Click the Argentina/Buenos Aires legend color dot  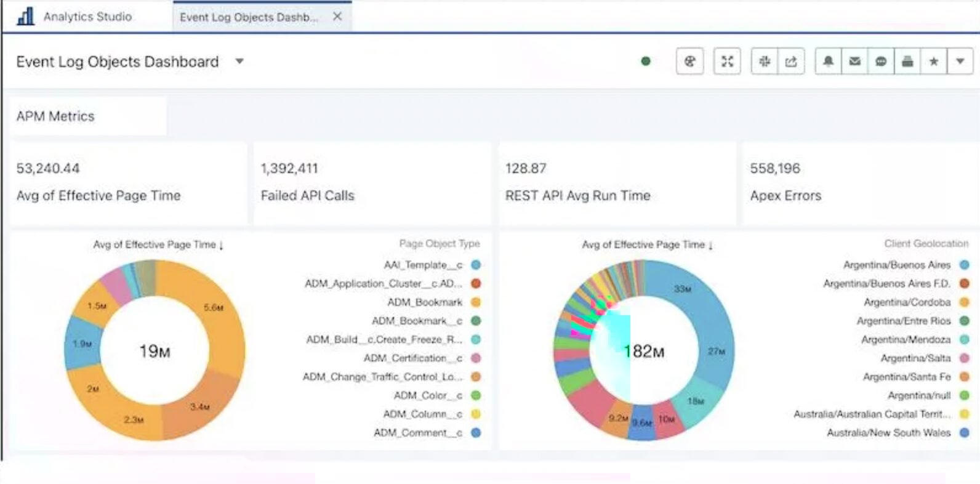(965, 265)
